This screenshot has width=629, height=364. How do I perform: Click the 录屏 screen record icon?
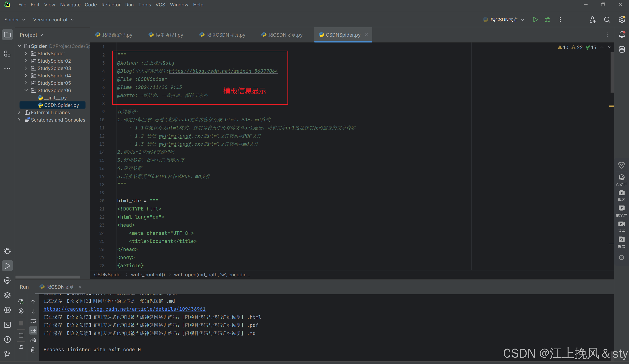point(621,226)
